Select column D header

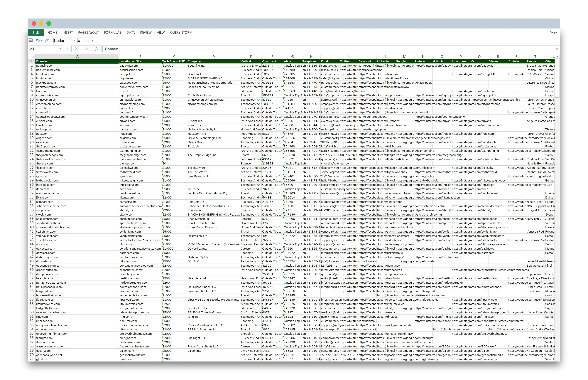pyautogui.click(x=213, y=56)
